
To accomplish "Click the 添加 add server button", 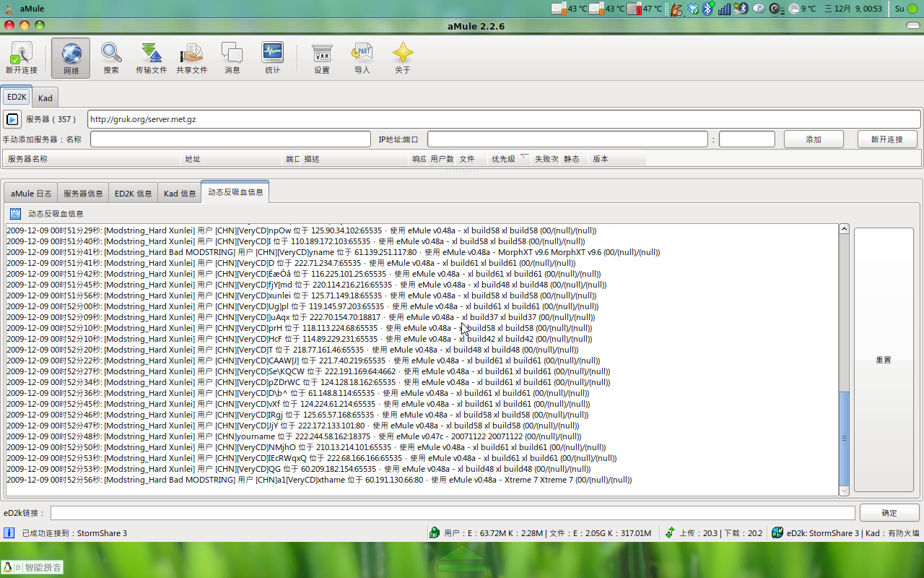I will pos(814,139).
